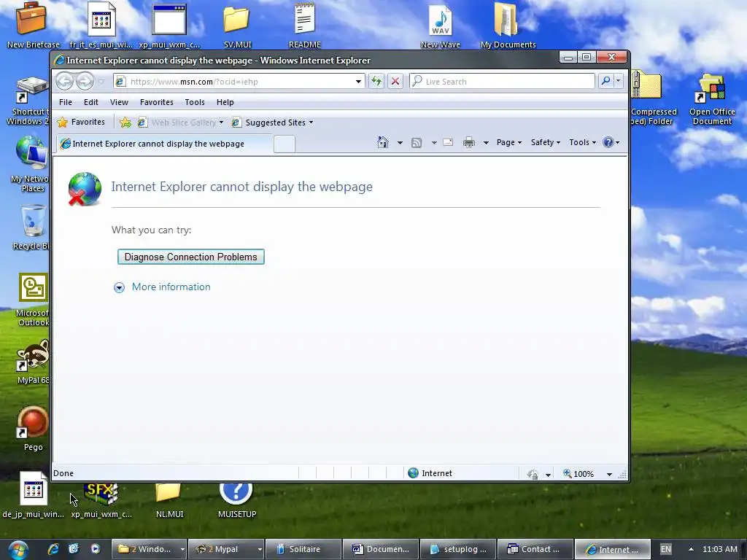Select the README desktop file
This screenshot has width=747, height=560.
pos(304,26)
